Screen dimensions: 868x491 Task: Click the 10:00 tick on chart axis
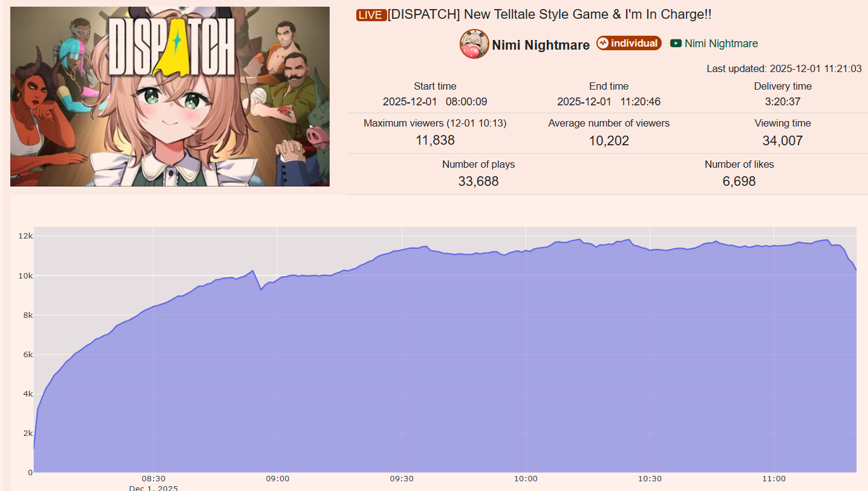coord(526,479)
